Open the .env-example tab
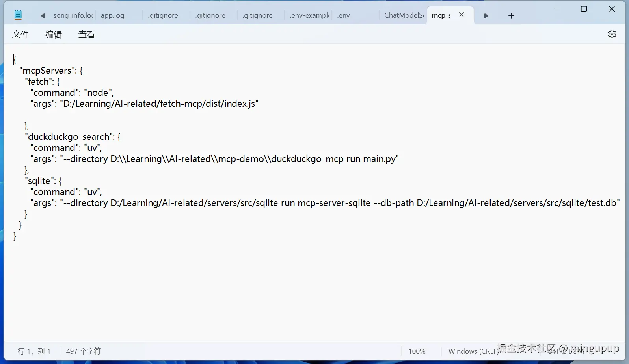Screen dimensions: 629x364 point(309,15)
